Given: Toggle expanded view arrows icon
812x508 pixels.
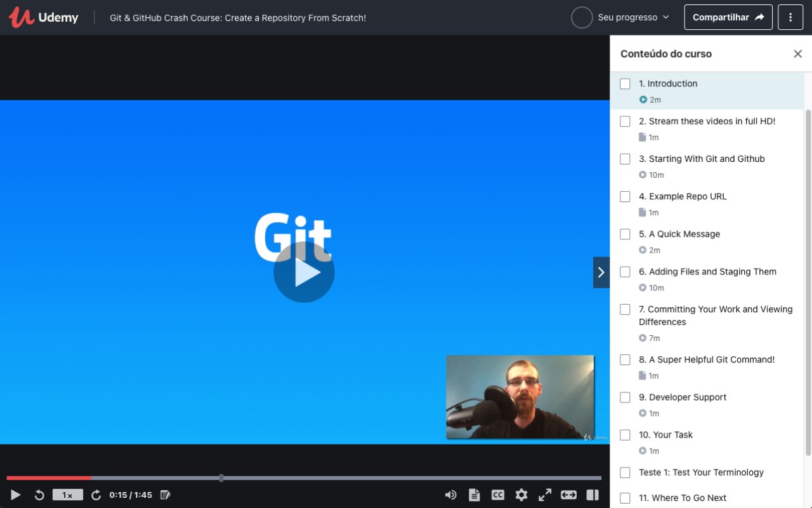Looking at the screenshot, I should click(568, 495).
